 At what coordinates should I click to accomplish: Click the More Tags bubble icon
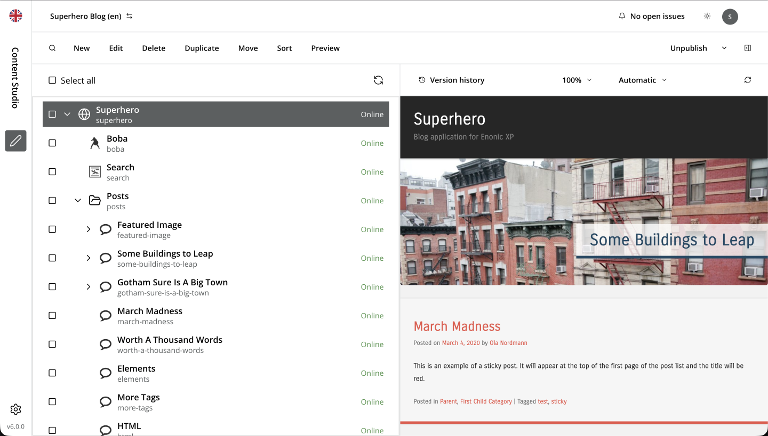coord(105,402)
